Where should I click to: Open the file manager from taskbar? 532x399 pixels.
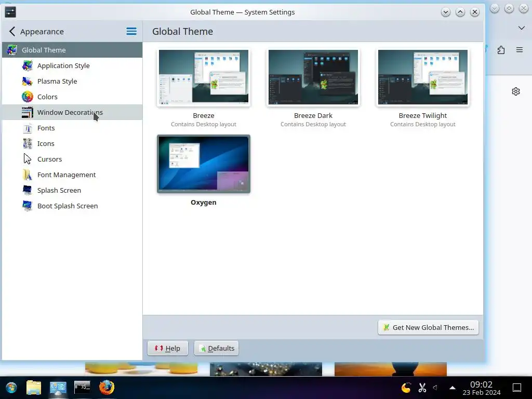(x=34, y=388)
